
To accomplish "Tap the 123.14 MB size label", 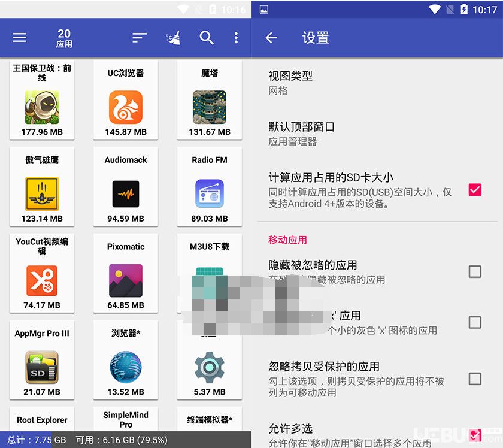I will pos(42,219).
